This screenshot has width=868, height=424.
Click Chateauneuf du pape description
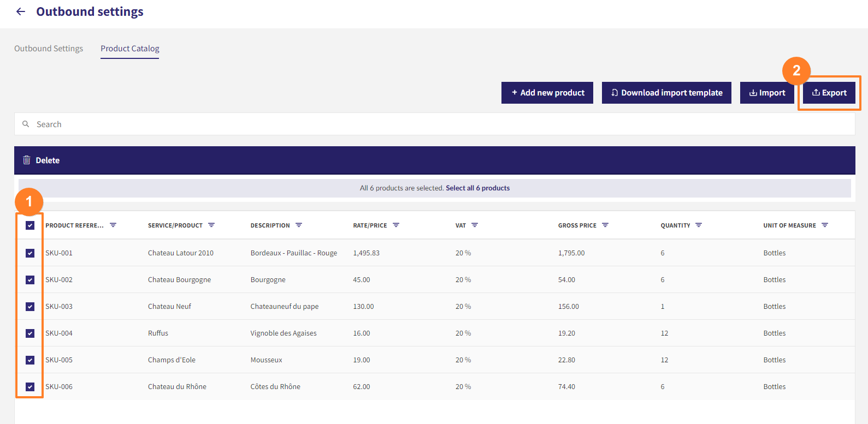coord(285,306)
